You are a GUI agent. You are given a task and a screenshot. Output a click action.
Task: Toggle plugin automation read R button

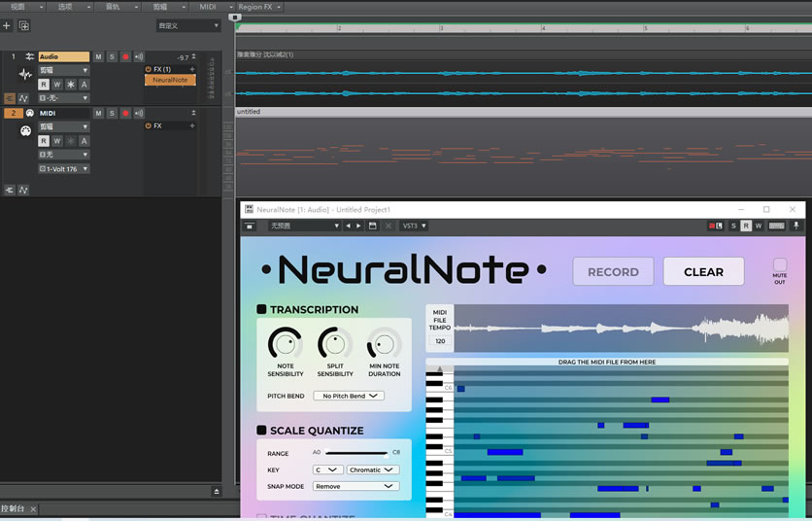[x=746, y=226]
